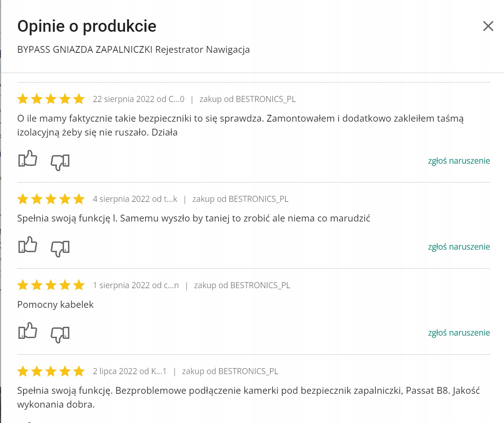
Task: Thumbs down the 'Pomocny kabelek' review
Action: click(x=60, y=334)
